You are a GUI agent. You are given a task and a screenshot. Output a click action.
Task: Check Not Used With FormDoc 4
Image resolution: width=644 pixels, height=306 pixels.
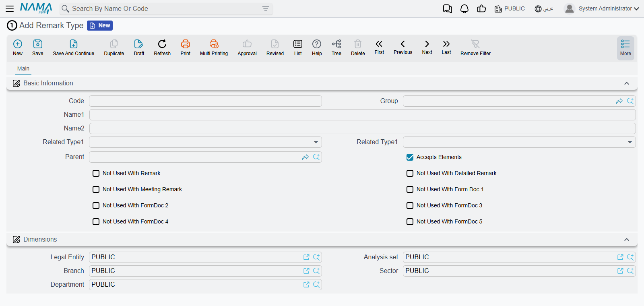pos(96,222)
